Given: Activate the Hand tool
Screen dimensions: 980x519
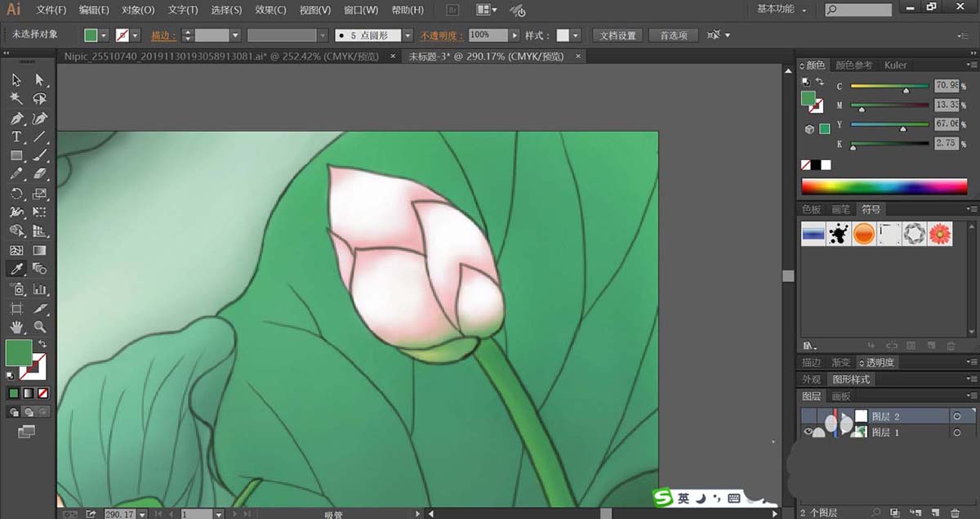Looking at the screenshot, I should [16, 327].
